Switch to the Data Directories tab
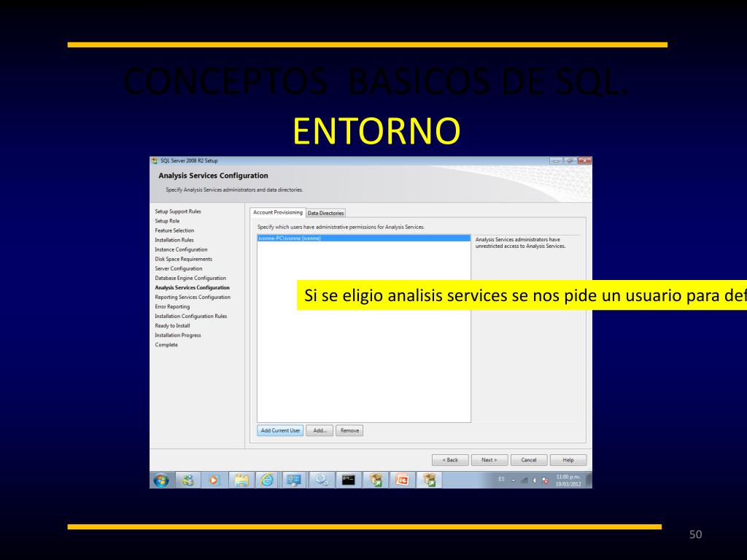The width and height of the screenshot is (747, 560). click(325, 213)
